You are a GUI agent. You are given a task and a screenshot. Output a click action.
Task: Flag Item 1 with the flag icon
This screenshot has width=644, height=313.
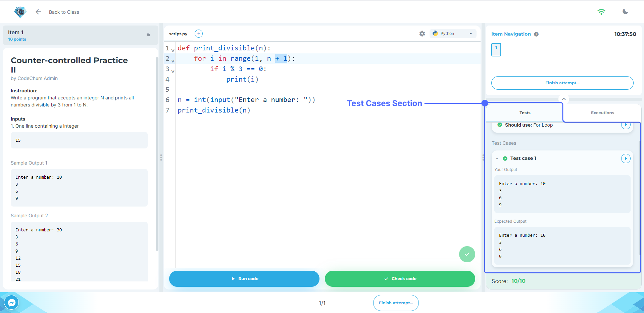coord(148,35)
